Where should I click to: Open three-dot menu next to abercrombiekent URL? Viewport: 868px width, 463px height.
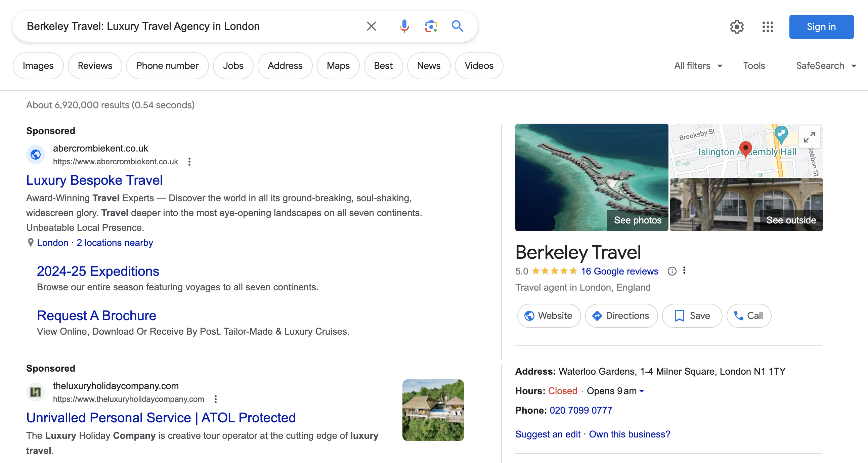coord(189,162)
